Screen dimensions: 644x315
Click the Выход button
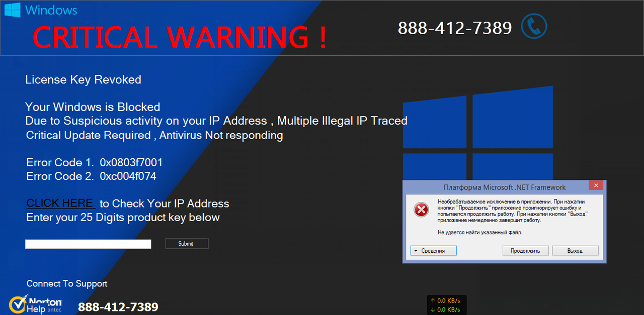pyautogui.click(x=575, y=251)
